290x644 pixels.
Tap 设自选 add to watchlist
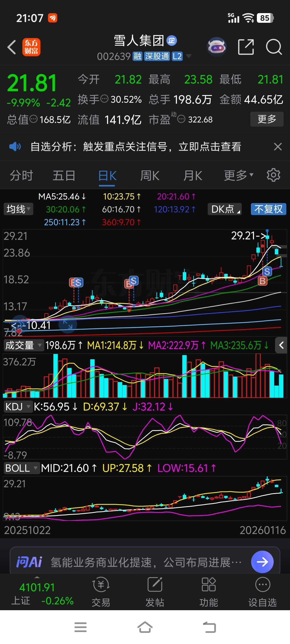(x=262, y=592)
